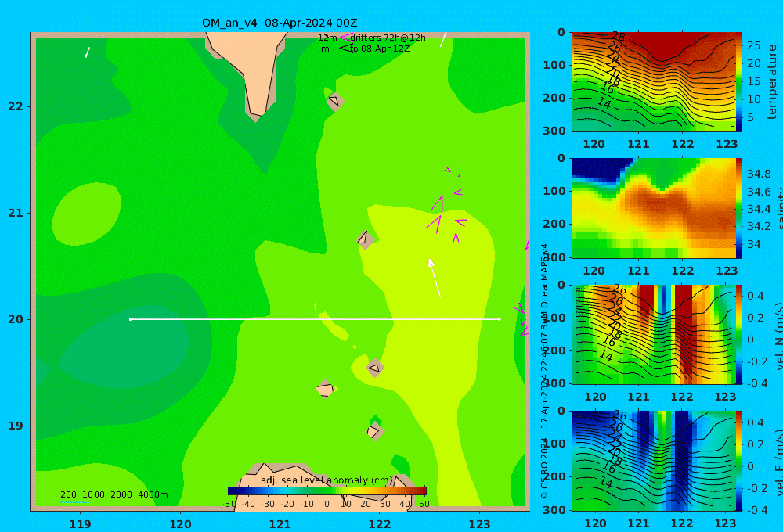Click the salinity color scale bar
Screen dimensions: 783x532
click(x=739, y=208)
